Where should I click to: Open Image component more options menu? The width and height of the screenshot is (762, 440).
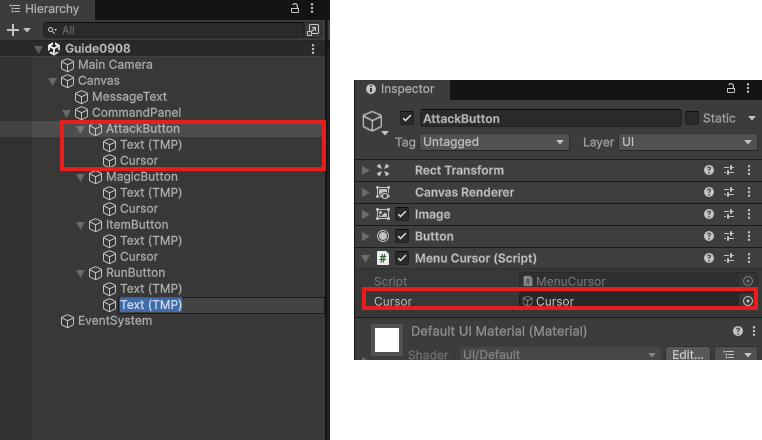[x=749, y=214]
